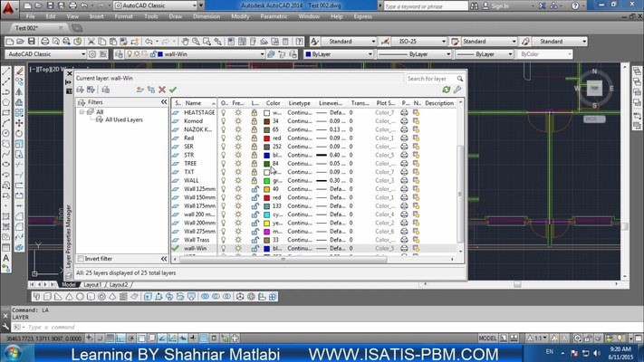Click the green checkmark Set Current icon
The width and height of the screenshot is (644, 362).
[173, 90]
